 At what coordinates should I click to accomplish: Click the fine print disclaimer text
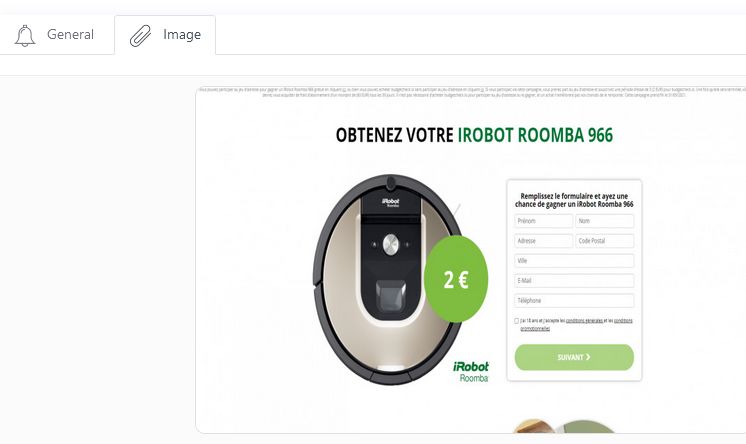[x=470, y=93]
